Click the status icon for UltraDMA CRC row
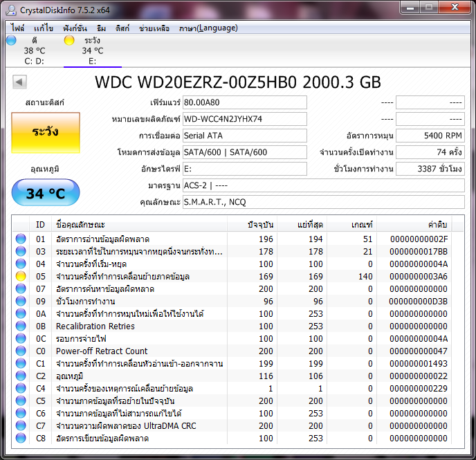 click(21, 425)
